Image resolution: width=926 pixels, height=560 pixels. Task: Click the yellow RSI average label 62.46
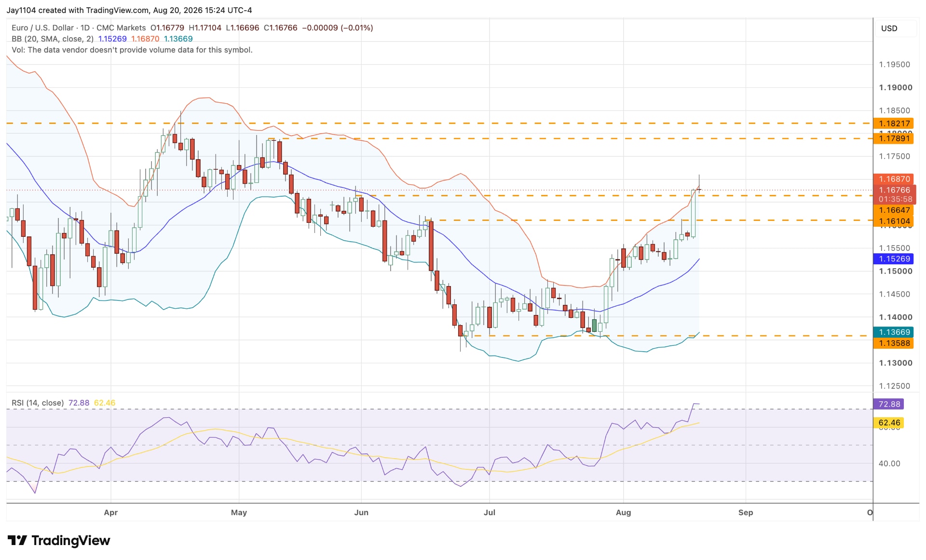(x=889, y=423)
